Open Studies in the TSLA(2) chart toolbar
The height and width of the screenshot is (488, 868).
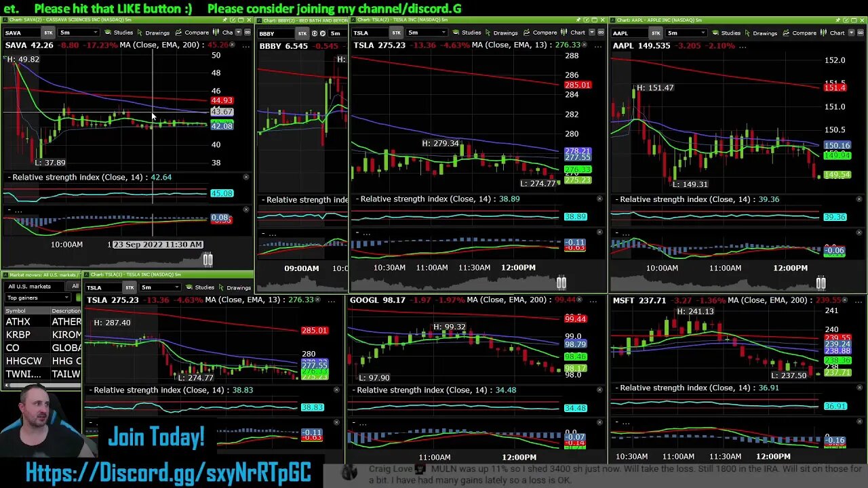pyautogui.click(x=467, y=33)
